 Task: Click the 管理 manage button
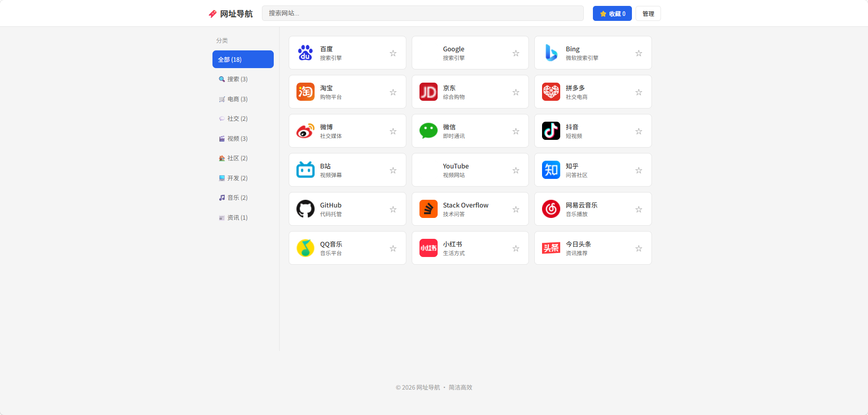click(x=648, y=14)
